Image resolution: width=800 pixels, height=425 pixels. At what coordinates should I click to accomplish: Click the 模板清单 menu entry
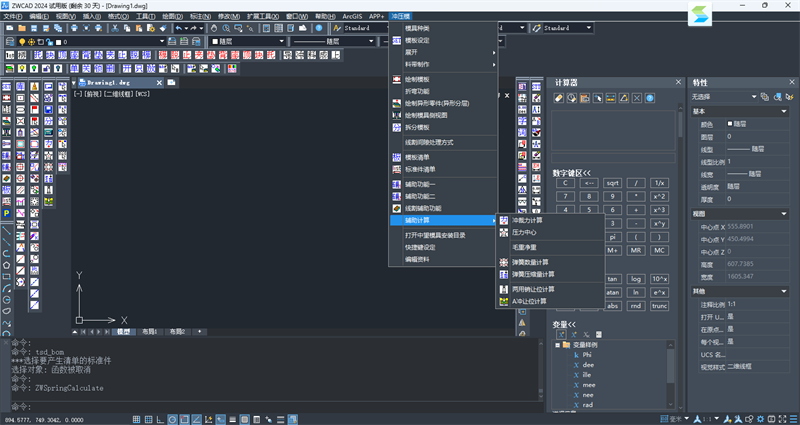click(x=417, y=157)
